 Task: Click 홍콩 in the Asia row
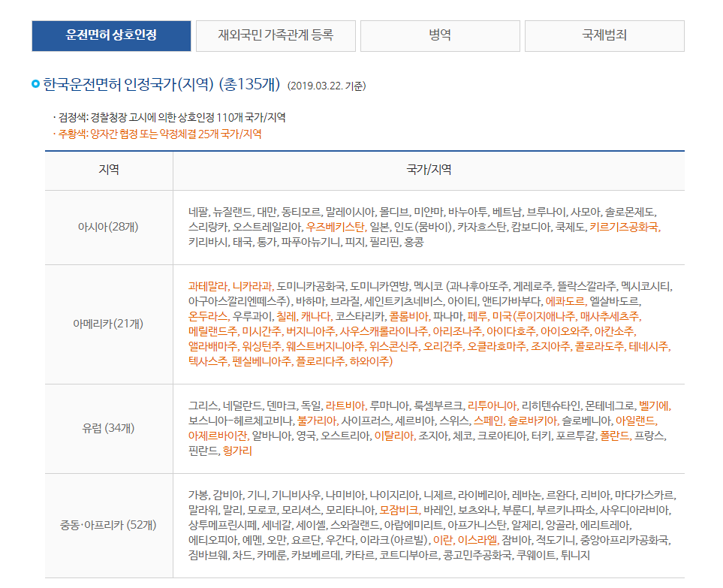(414, 242)
